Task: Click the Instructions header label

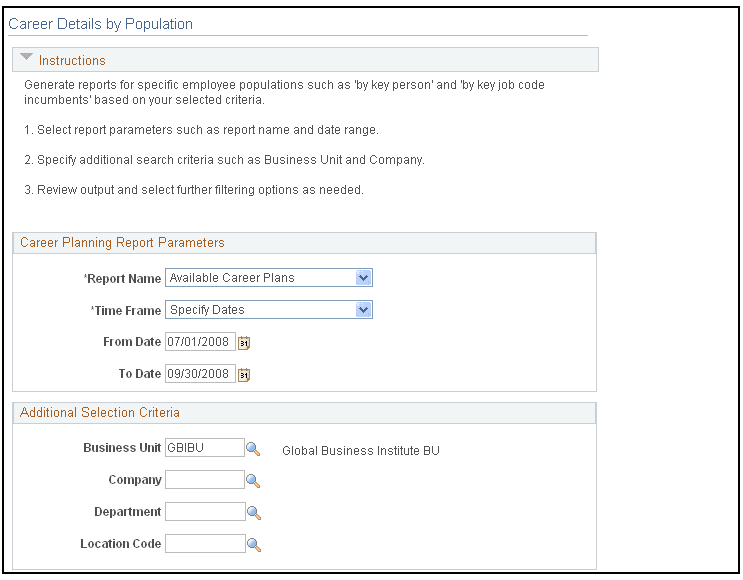Action: pos(72,60)
